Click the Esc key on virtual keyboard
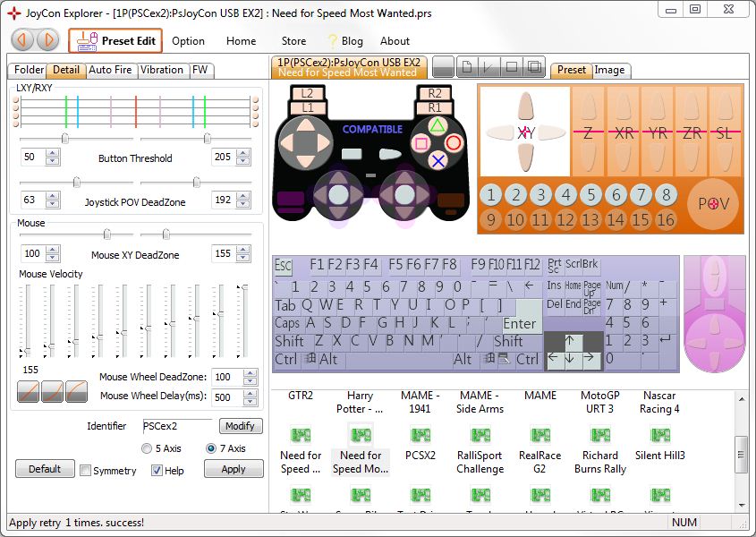The height and width of the screenshot is (537, 756). 283,266
